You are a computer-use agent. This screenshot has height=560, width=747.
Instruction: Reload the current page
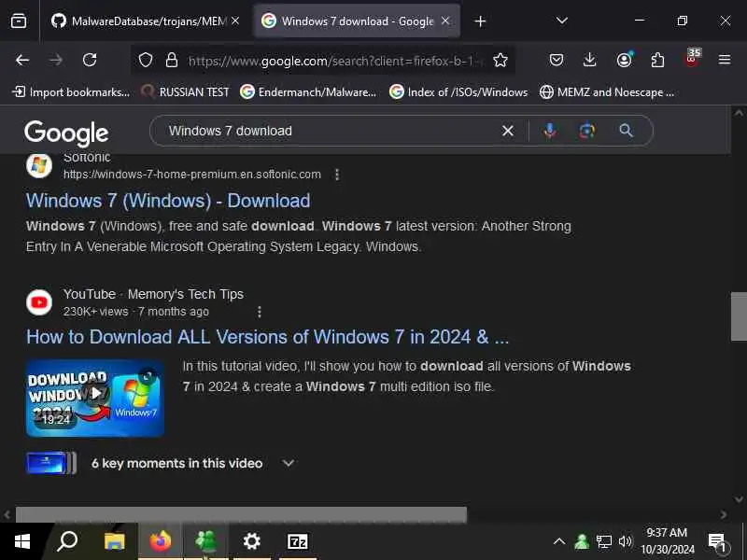click(x=90, y=61)
